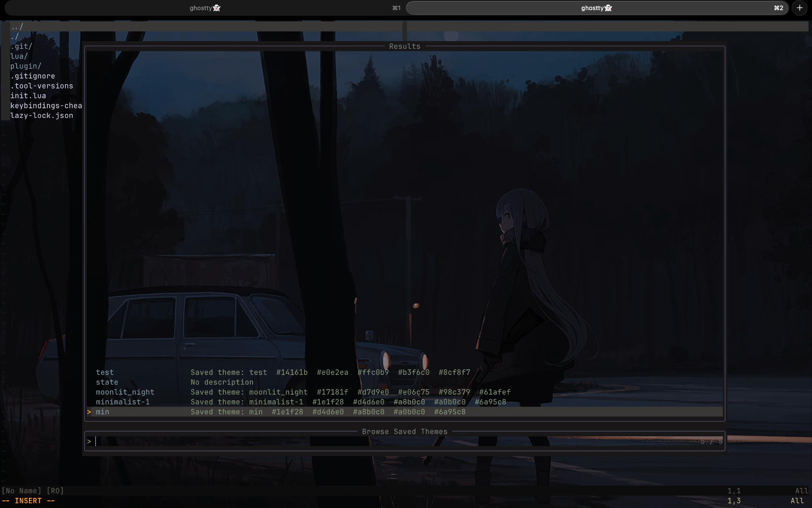
Task: Select the minimalist-1 saved theme
Action: [x=123, y=401]
